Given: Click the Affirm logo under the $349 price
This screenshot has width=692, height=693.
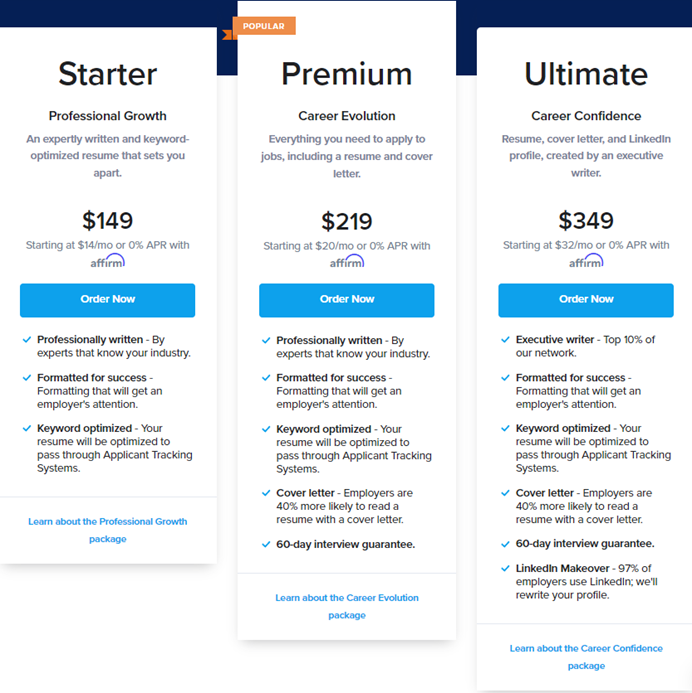Looking at the screenshot, I should (x=586, y=261).
